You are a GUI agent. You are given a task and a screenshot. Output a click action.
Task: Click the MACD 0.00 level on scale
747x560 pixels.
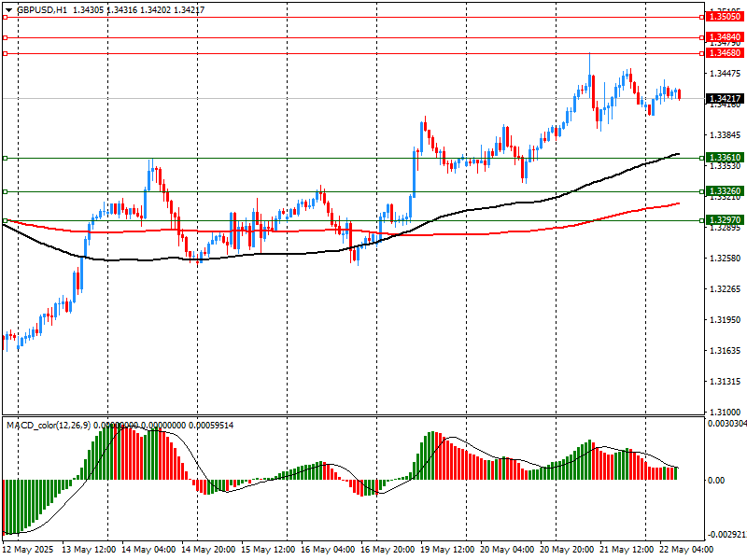point(718,480)
